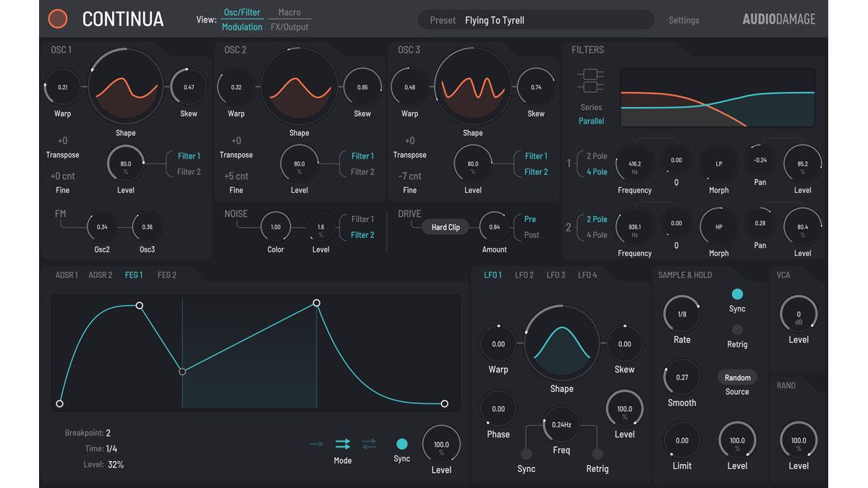The image size is (868, 488).
Task: Switch Drive from Pre to Post
Action: click(531, 234)
